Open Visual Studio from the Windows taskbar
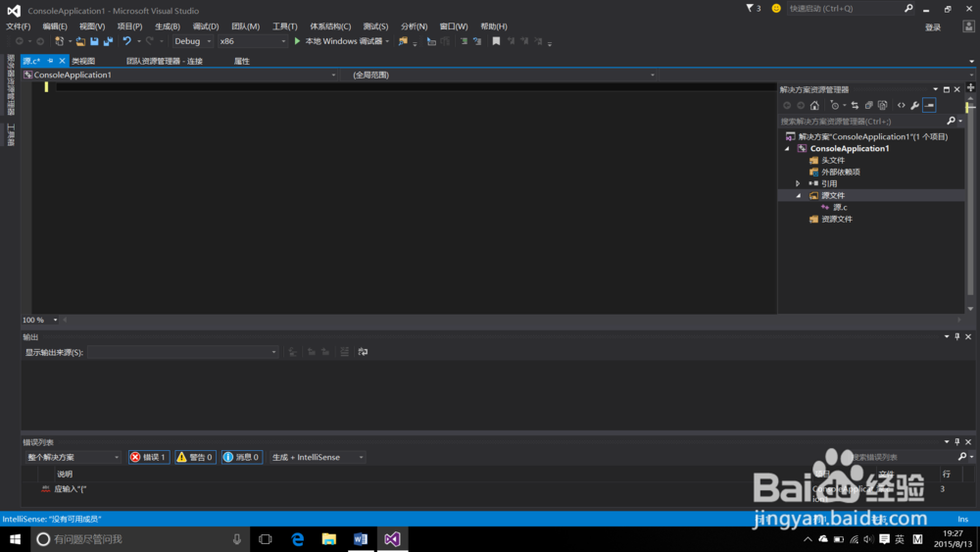The width and height of the screenshot is (980, 552). [392, 539]
